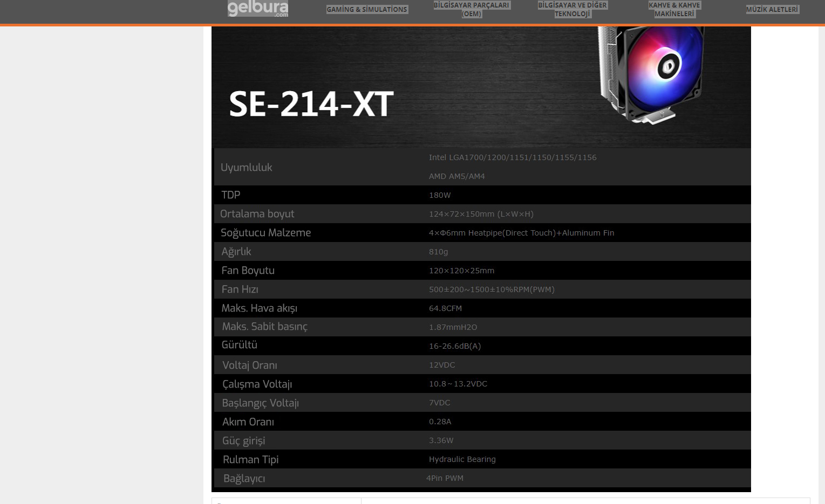Click the 7VDC start voltage value
Viewport: 825px width, 504px height.
[440, 403]
